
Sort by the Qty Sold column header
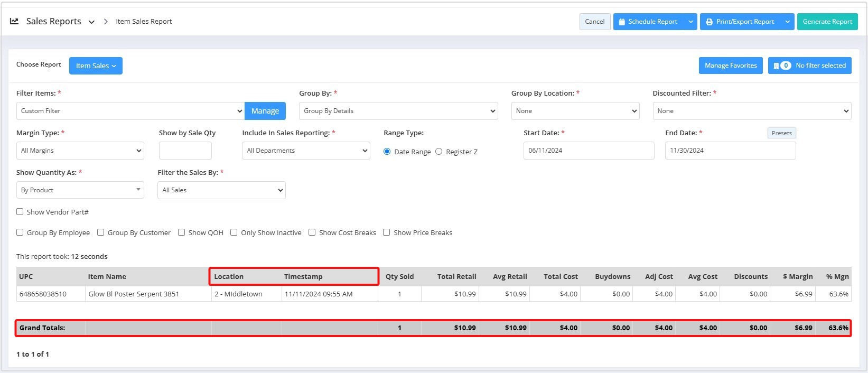click(x=399, y=276)
